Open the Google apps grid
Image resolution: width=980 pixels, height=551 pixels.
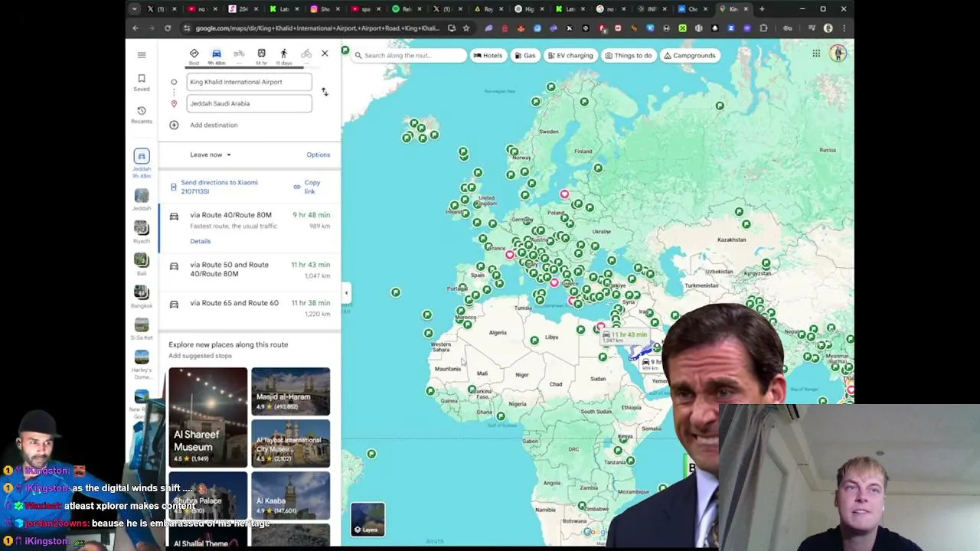(x=816, y=54)
